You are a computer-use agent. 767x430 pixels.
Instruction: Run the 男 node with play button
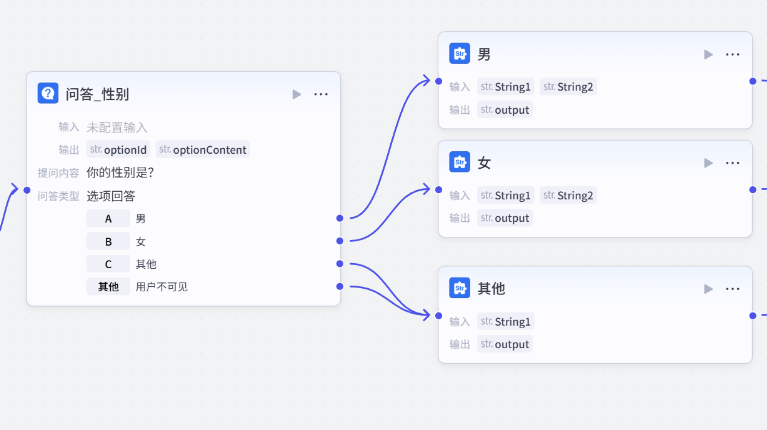[x=708, y=54]
